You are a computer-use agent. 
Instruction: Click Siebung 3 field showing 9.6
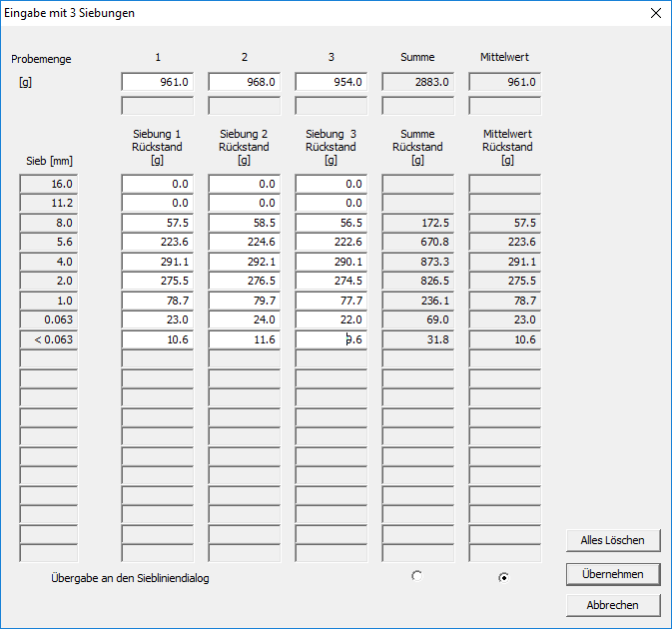click(331, 339)
